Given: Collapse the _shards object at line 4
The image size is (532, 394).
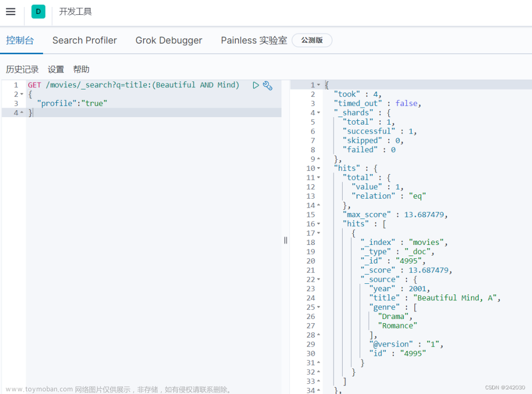Looking at the screenshot, I should [319, 112].
